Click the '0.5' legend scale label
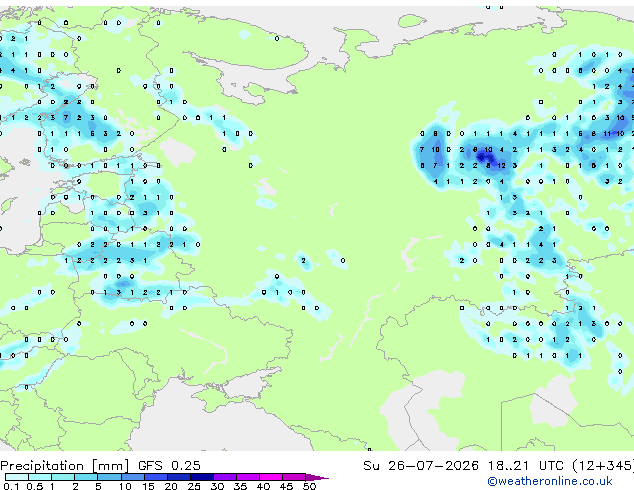Image resolution: width=634 pixels, height=490 pixels. click(34, 486)
